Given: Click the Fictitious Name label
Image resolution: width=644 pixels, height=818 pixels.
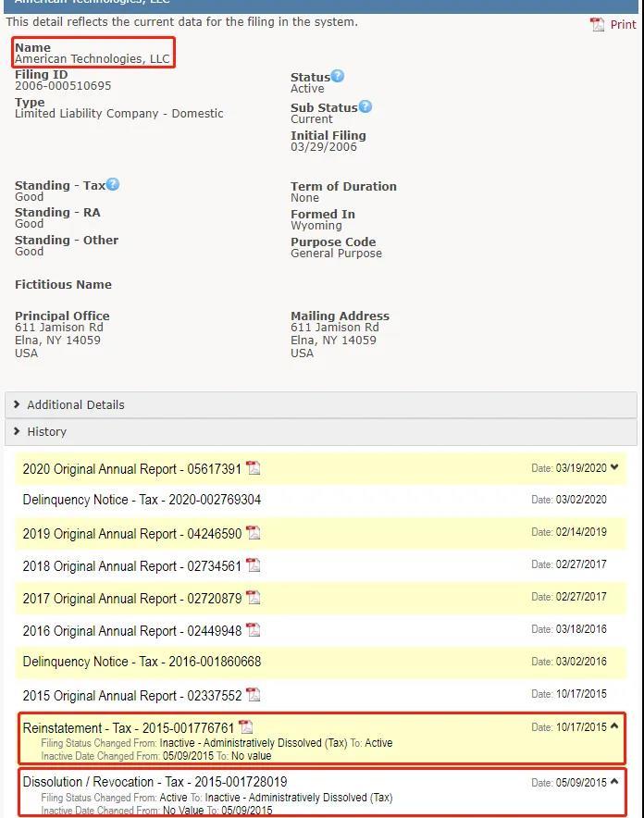Looking at the screenshot, I should 63,285.
